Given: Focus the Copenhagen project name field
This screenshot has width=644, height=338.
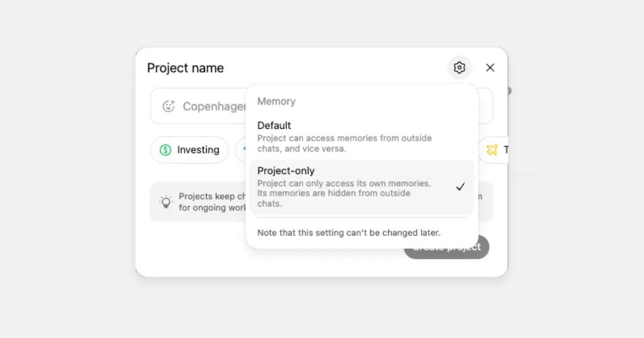Looking at the screenshot, I should (215, 106).
